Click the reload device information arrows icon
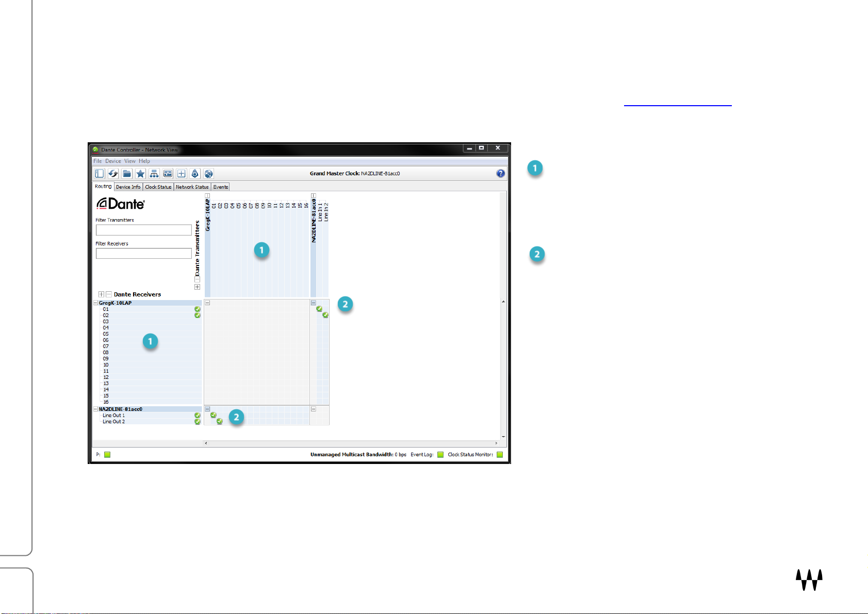This screenshot has height=614, width=868. (x=113, y=174)
